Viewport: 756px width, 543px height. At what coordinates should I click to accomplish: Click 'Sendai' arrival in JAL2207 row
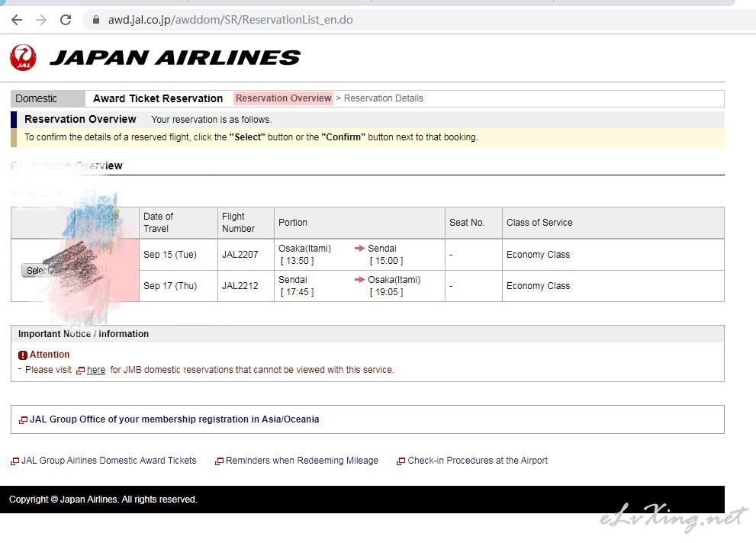pos(382,249)
